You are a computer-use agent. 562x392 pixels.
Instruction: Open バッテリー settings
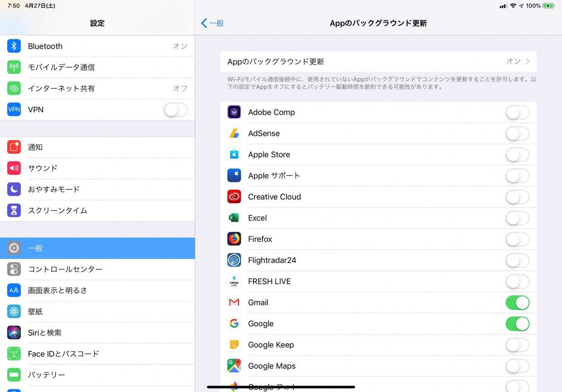tap(97, 375)
